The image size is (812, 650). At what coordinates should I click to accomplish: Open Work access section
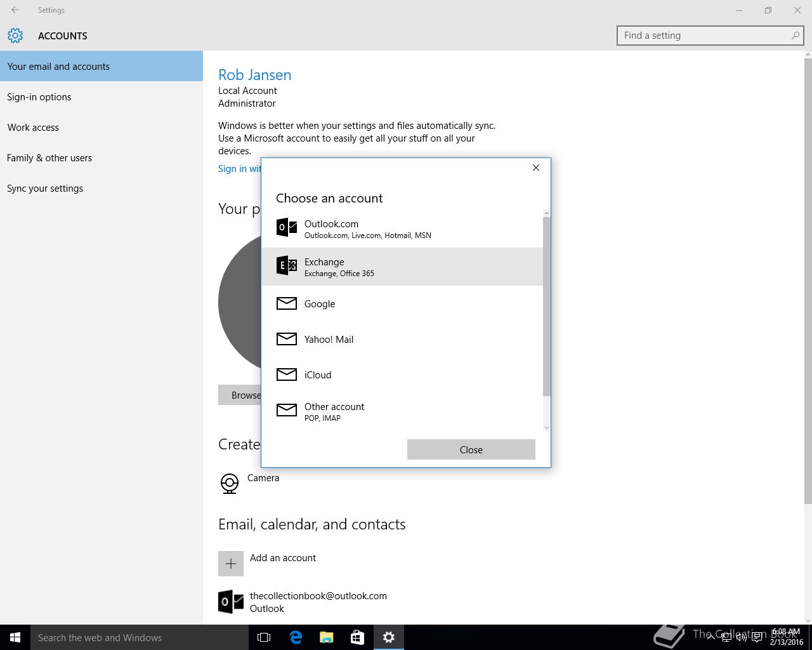[101, 127]
